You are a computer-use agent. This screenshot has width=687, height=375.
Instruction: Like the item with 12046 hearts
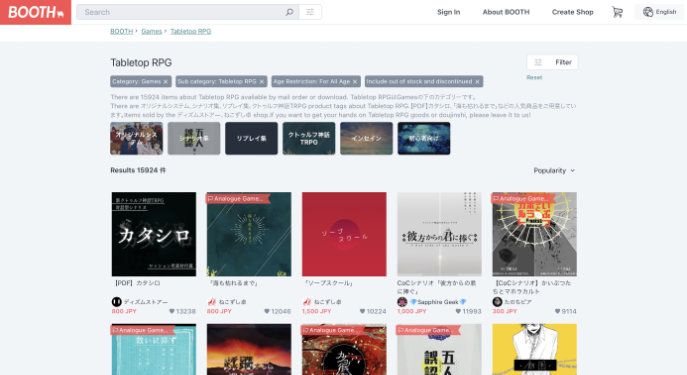pos(267,311)
